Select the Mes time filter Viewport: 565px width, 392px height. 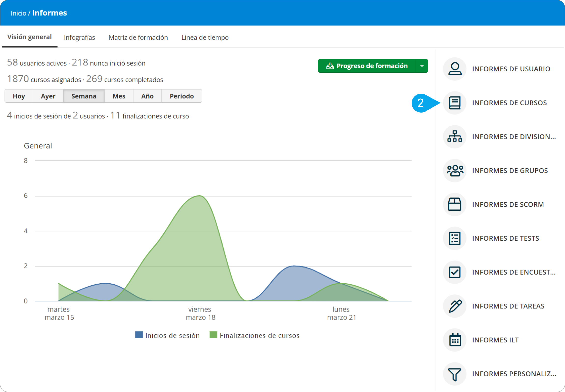point(119,96)
